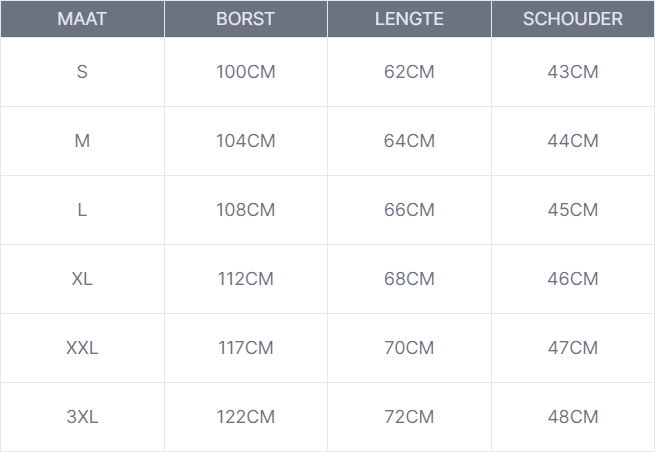Select the 104CM chest value

click(245, 141)
